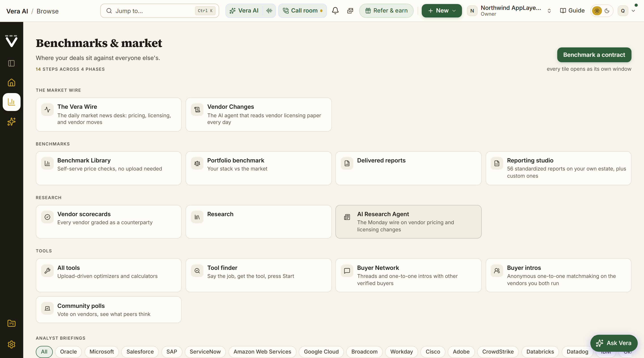
Task: Click Benchmark a contract button
Action: click(594, 55)
